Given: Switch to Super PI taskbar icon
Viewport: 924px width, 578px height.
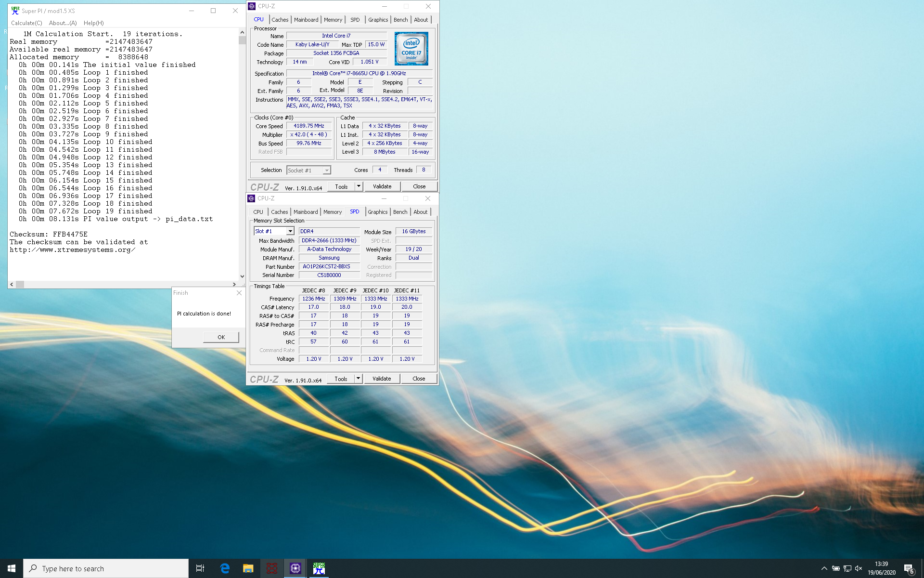Looking at the screenshot, I should [319, 568].
